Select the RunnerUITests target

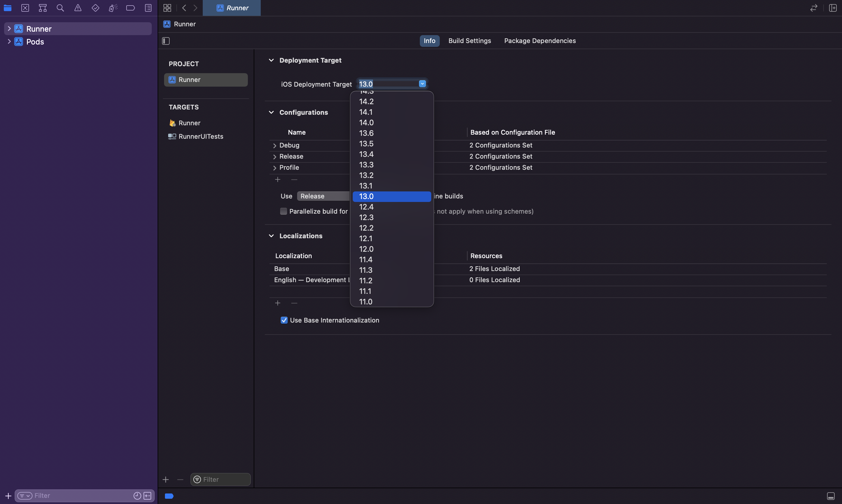pos(201,136)
